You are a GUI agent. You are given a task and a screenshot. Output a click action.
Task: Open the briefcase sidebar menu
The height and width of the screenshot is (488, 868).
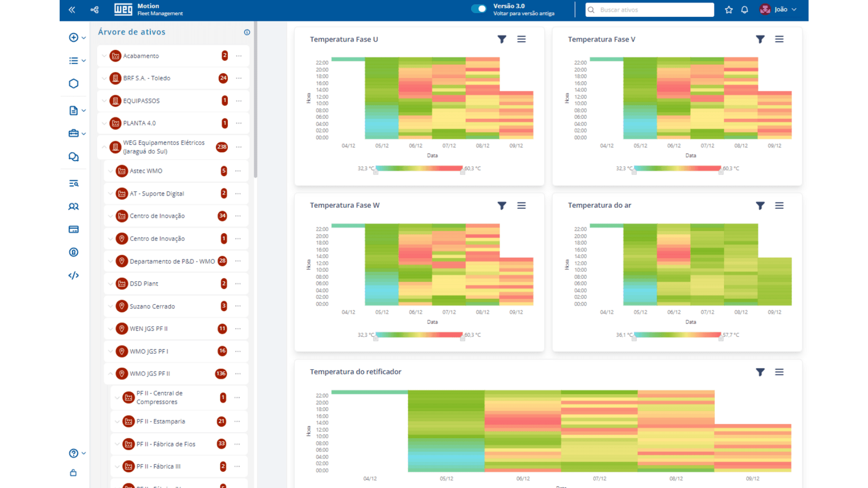[x=77, y=133]
